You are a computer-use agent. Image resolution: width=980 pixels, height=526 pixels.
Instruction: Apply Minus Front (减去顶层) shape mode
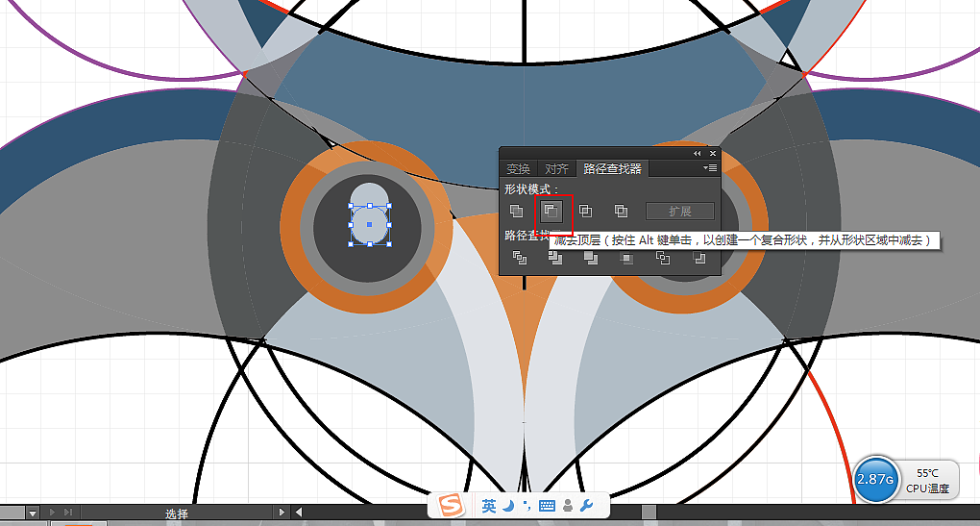pos(551,212)
